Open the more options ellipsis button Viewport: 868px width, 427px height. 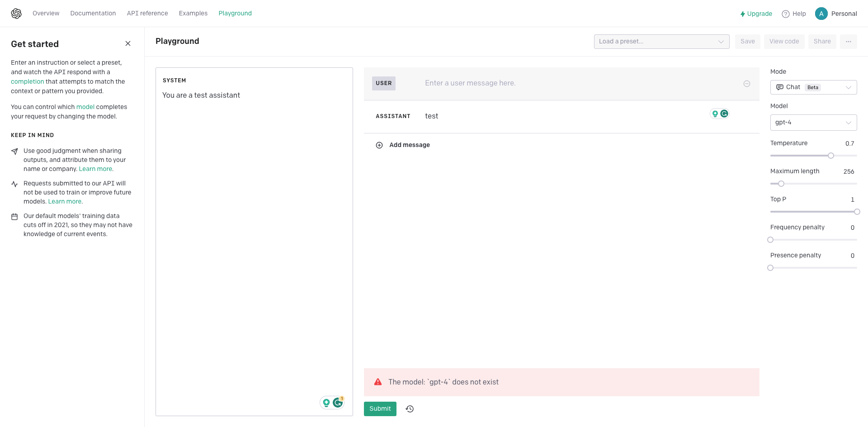click(x=849, y=42)
